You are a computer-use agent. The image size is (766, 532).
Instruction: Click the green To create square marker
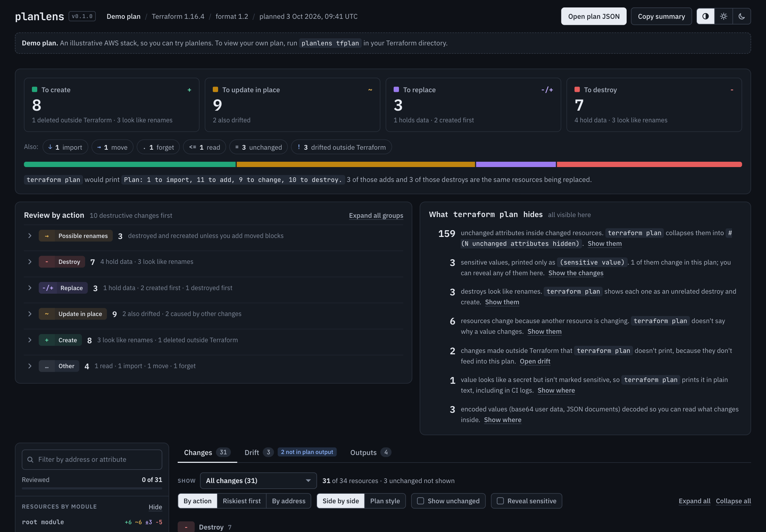click(34, 90)
